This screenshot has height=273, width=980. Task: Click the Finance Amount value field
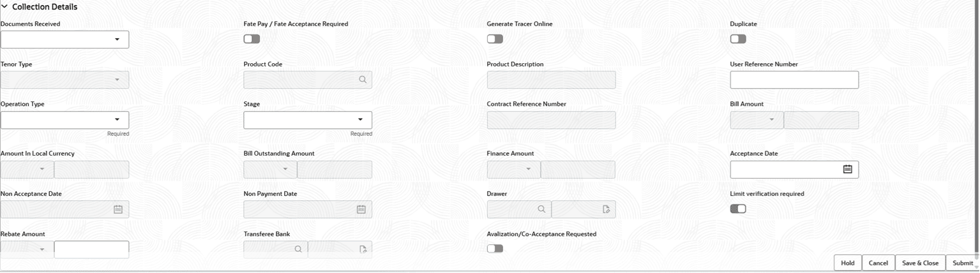578,170
